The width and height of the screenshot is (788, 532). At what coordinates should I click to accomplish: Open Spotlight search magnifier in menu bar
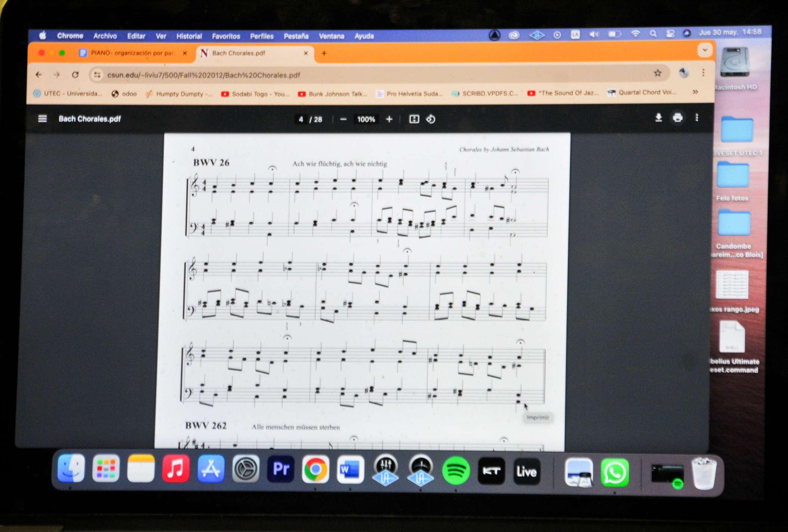pyautogui.click(x=653, y=34)
